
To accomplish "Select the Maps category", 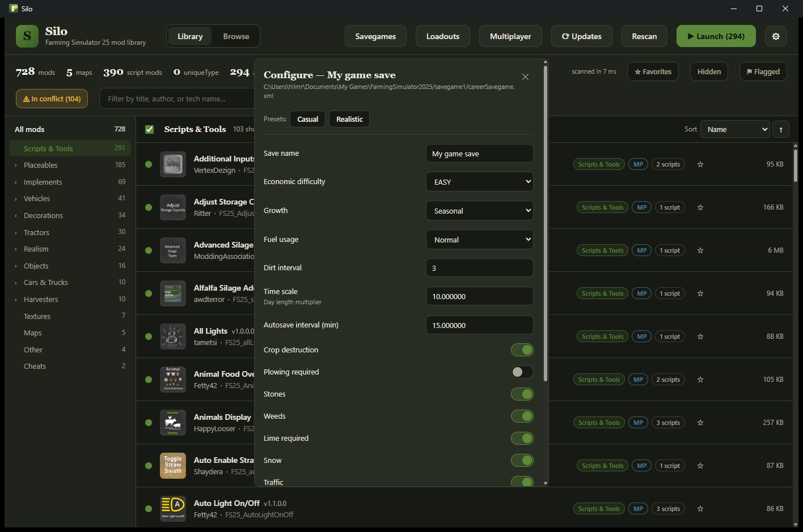I will [x=70, y=333].
